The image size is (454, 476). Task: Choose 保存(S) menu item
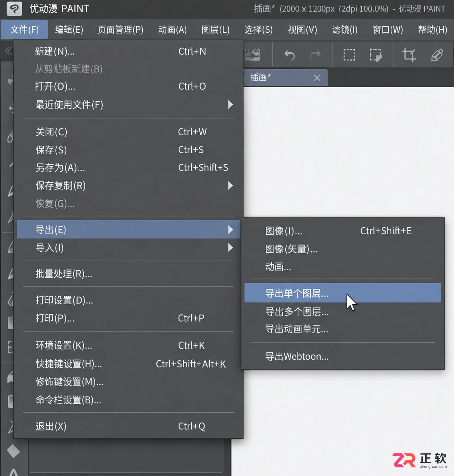pyautogui.click(x=128, y=150)
